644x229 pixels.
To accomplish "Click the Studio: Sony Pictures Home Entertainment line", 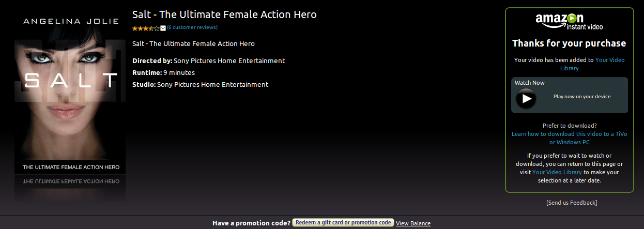I will [x=200, y=84].
